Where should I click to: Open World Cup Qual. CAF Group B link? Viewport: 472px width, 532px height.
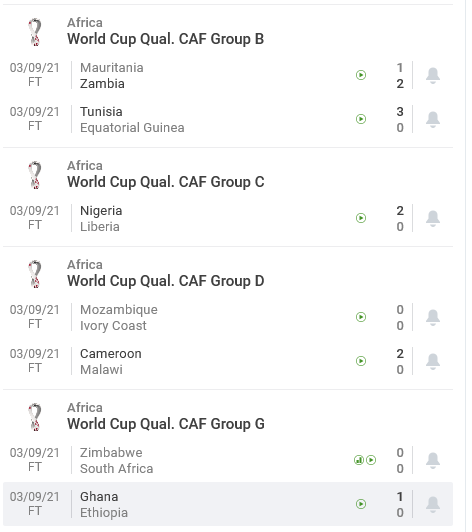pos(166,39)
